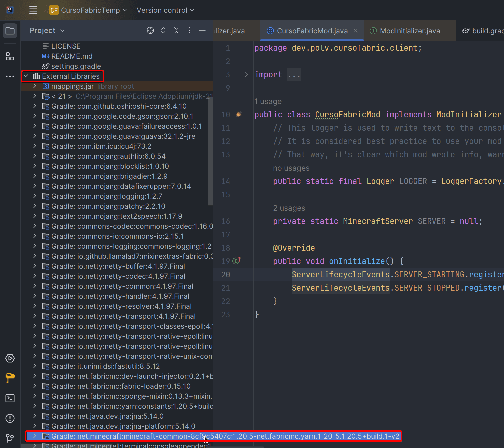Screen dimensions: 504x448
Task: Open the Version control dropdown
Action: 165,10
